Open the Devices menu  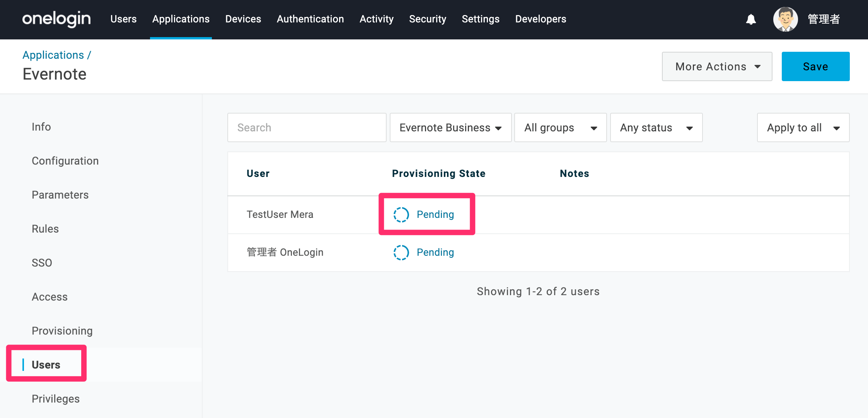[243, 19]
